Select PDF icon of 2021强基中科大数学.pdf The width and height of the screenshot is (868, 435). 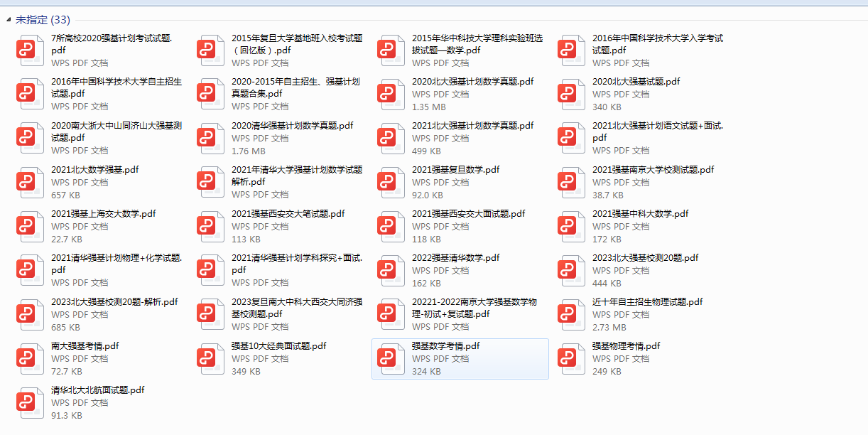pyautogui.click(x=571, y=227)
